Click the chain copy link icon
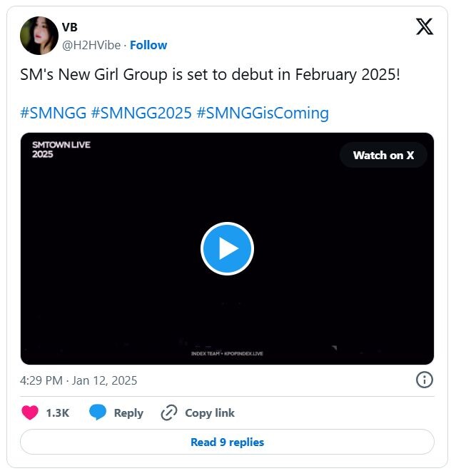Image resolution: width=456 pixels, height=476 pixels. click(x=169, y=412)
